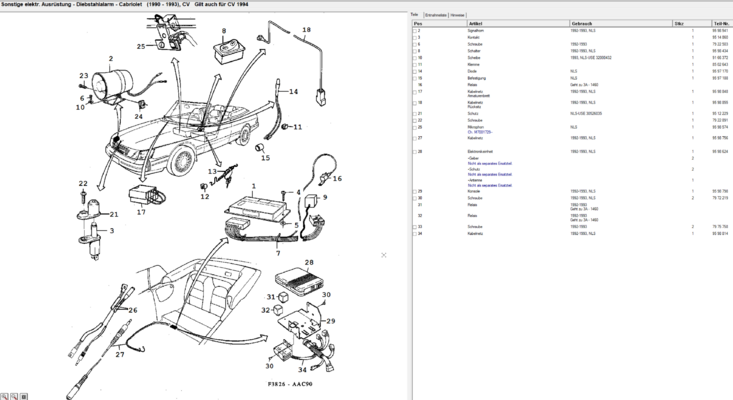The height and width of the screenshot is (400, 733).
Task: Tick the checkbox for position 10 Scheibe
Action: [415, 58]
